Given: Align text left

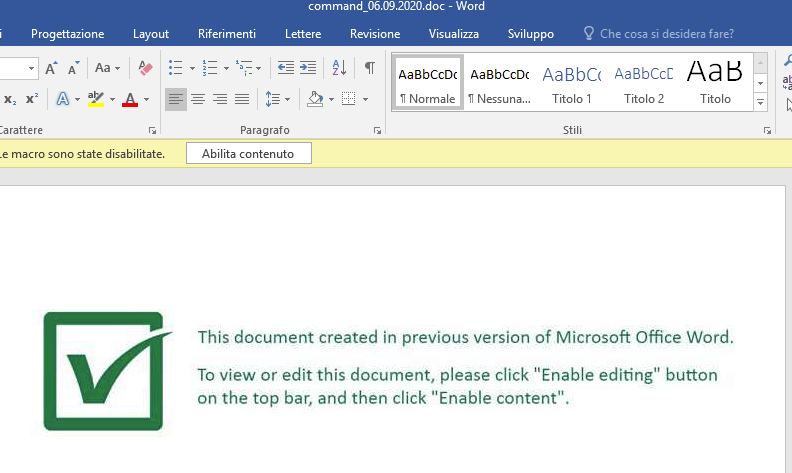Looking at the screenshot, I should pos(176,99).
